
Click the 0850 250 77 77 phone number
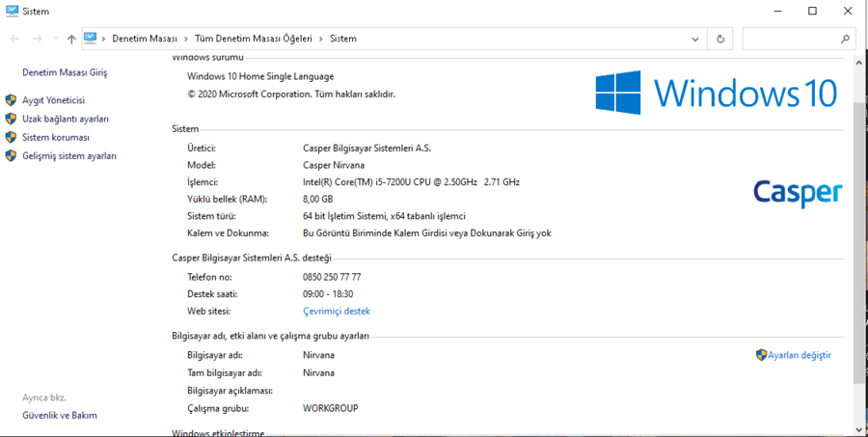pyautogui.click(x=332, y=277)
